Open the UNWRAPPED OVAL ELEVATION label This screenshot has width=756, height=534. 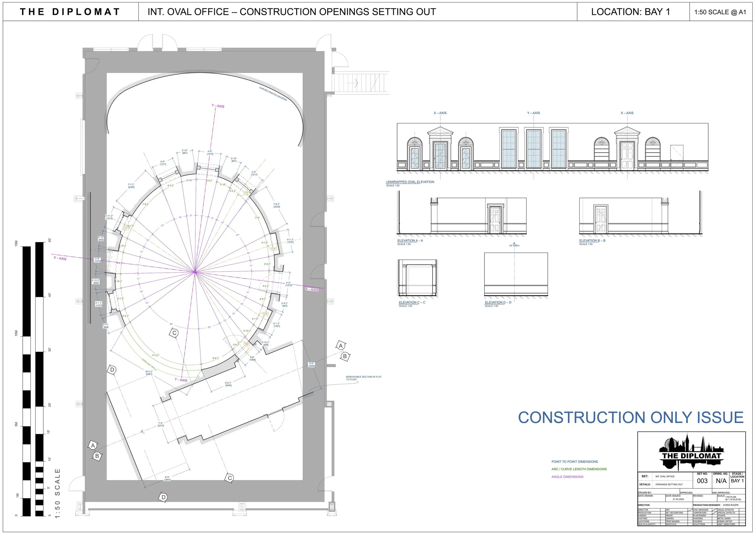[410, 181]
